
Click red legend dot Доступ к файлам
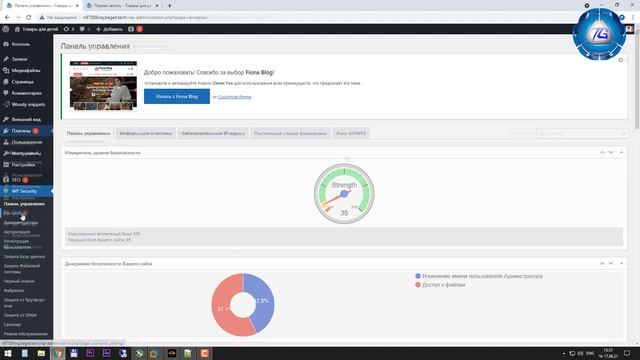(x=418, y=284)
